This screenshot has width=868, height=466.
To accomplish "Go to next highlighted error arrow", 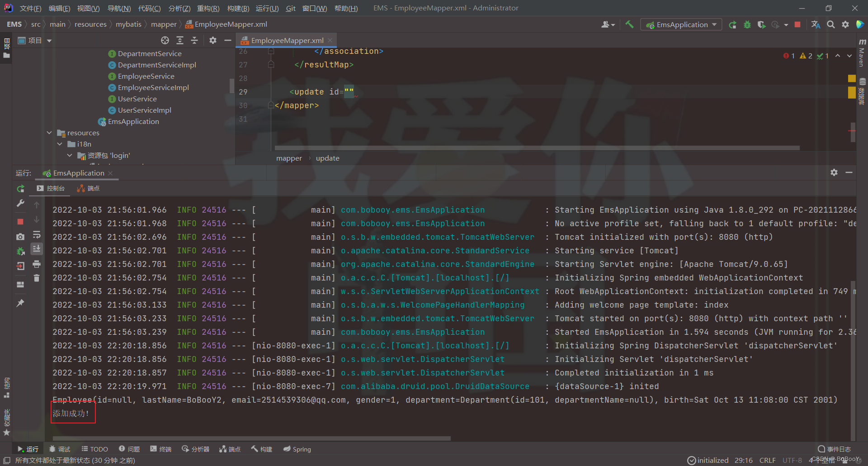I will tap(849, 56).
